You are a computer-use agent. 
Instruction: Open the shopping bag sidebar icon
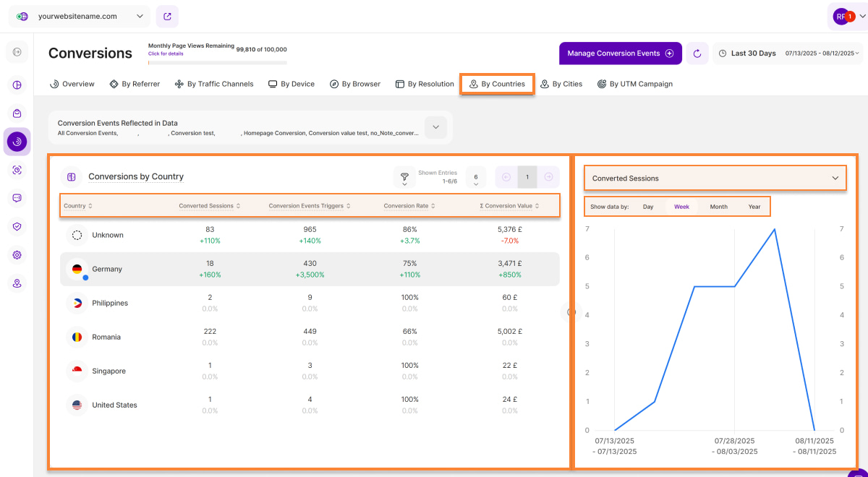coord(17,113)
